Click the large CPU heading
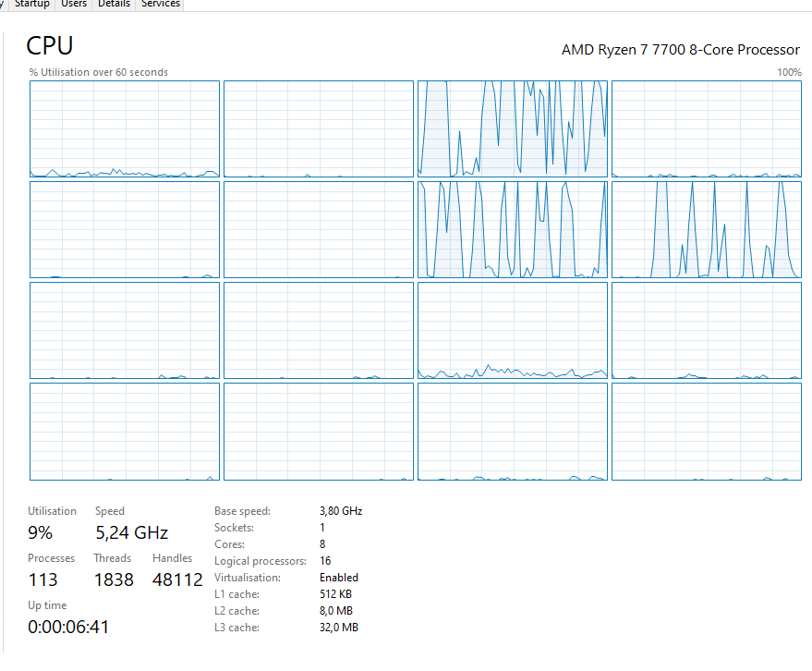This screenshot has height=671, width=812. (50, 45)
